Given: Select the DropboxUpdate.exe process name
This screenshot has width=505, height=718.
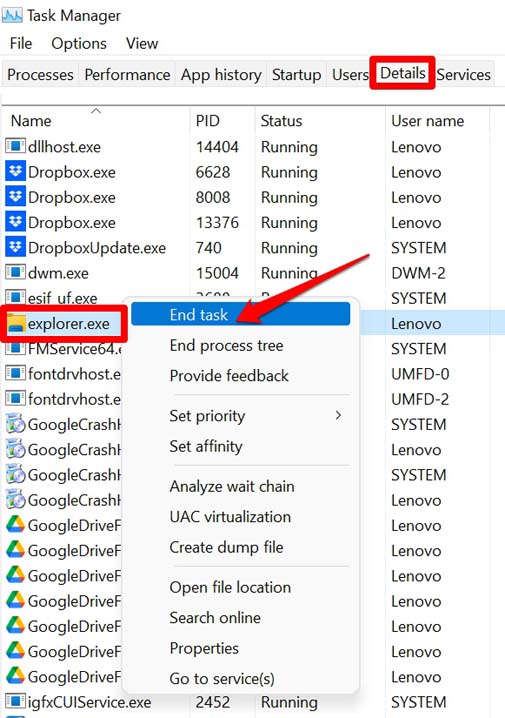Looking at the screenshot, I should click(97, 248).
